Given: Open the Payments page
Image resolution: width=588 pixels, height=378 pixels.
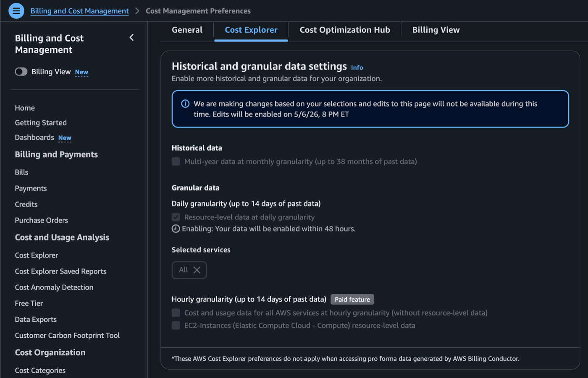Looking at the screenshot, I should 31,188.
